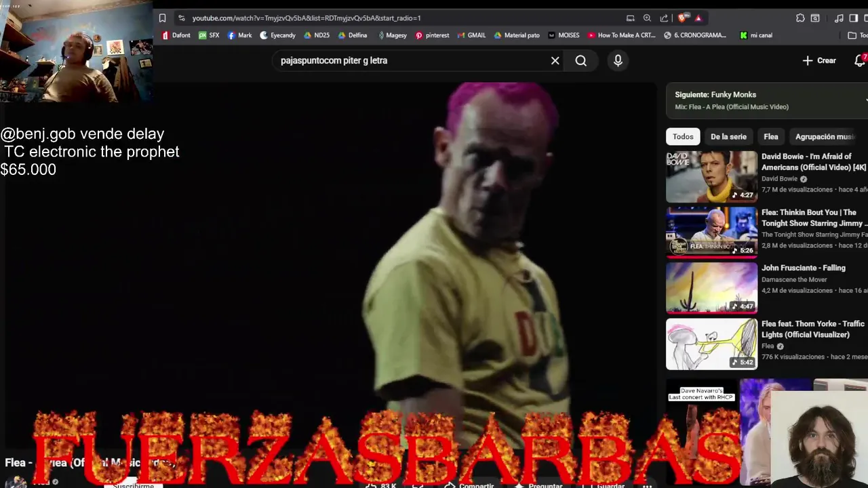Start voice search with microphone icon

click(618, 60)
